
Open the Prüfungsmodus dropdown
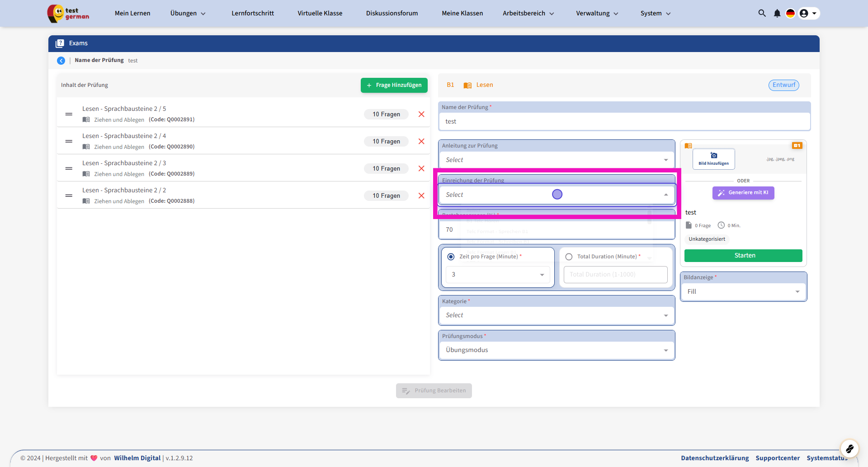coord(556,350)
